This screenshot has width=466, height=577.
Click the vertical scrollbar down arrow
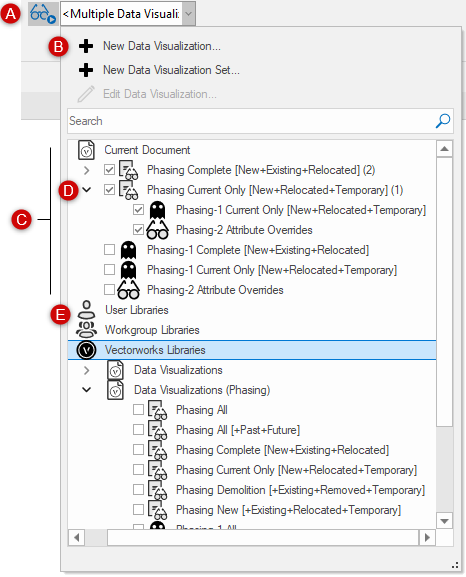(x=445, y=521)
